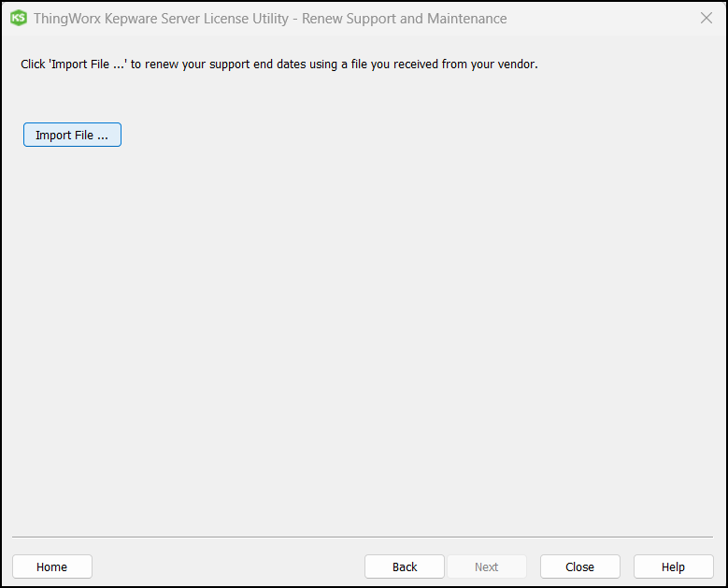Click the horizontal separator line above buttons
This screenshot has width=728, height=588.
(363, 538)
